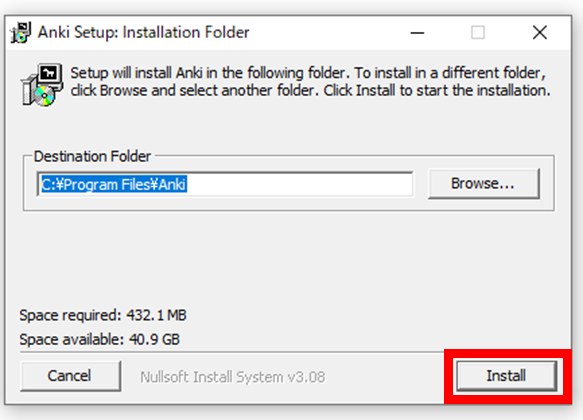Close the Anki Setup window

[539, 33]
